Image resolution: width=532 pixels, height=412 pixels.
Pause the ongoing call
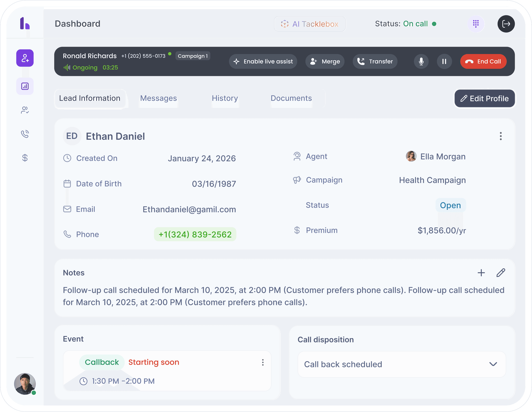(x=444, y=61)
